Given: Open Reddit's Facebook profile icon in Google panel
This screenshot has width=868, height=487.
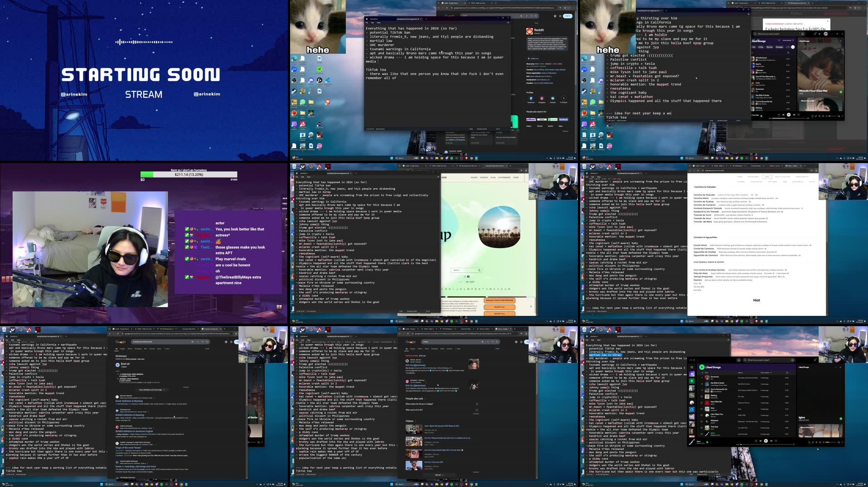Looking at the screenshot, I should [531, 98].
